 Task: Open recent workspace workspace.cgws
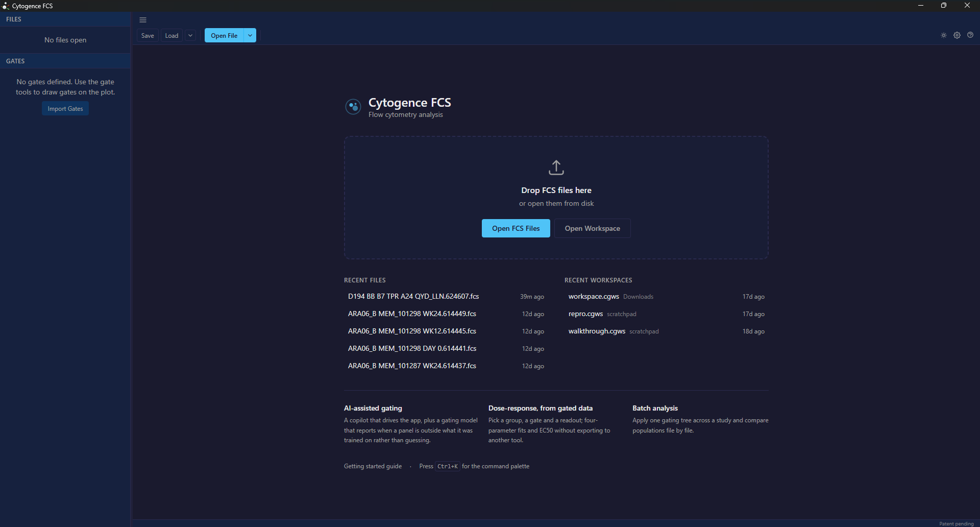pos(667,297)
